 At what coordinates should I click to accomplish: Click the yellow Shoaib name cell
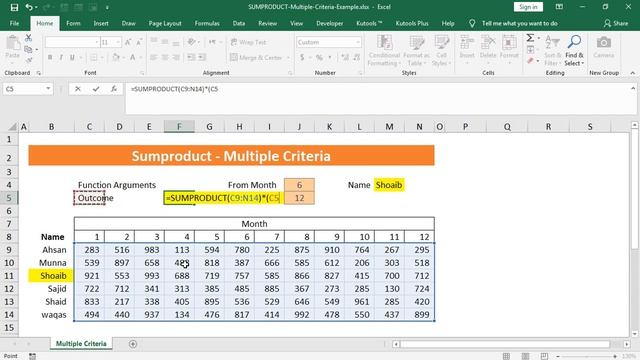(389, 185)
